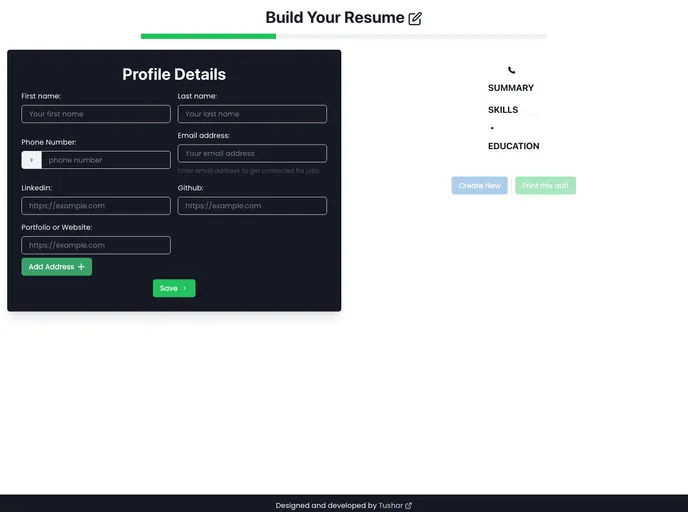Click the Phone Number label

point(49,142)
